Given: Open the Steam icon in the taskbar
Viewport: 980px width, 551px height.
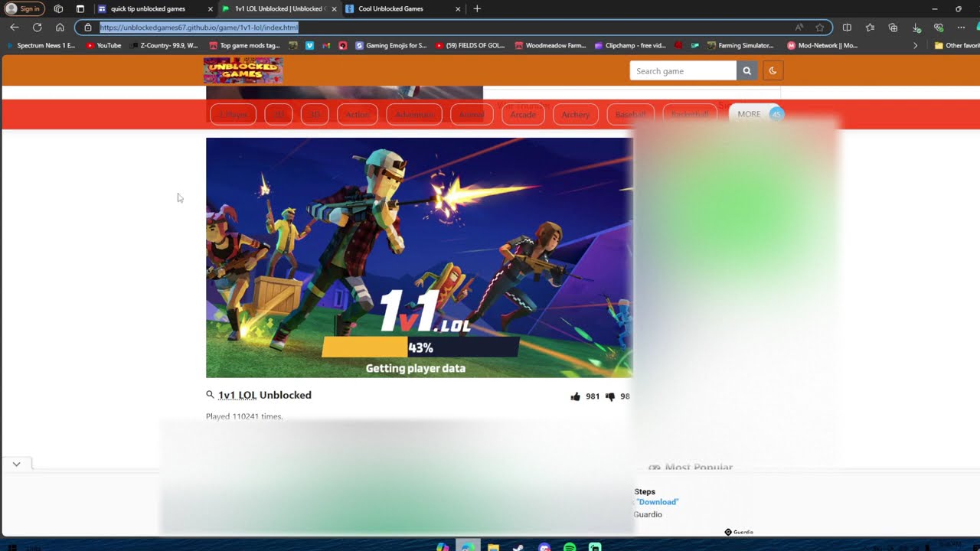Looking at the screenshot, I should tap(518, 547).
